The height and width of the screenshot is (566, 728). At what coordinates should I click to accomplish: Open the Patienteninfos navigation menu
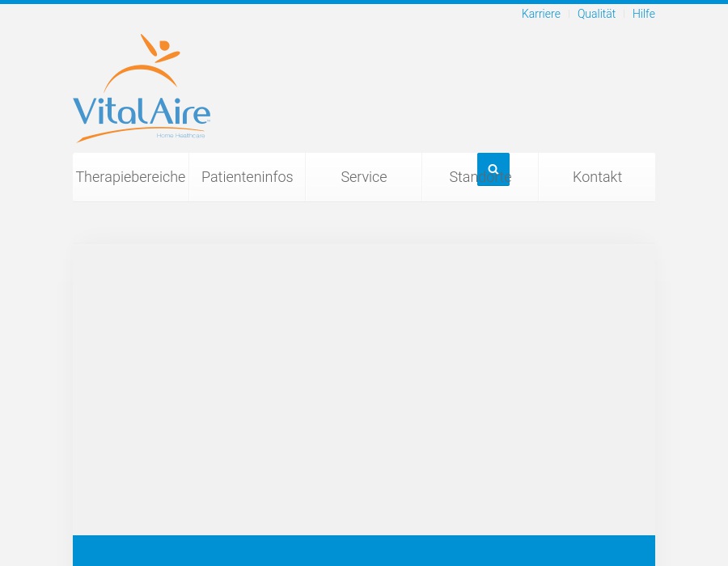[247, 176]
